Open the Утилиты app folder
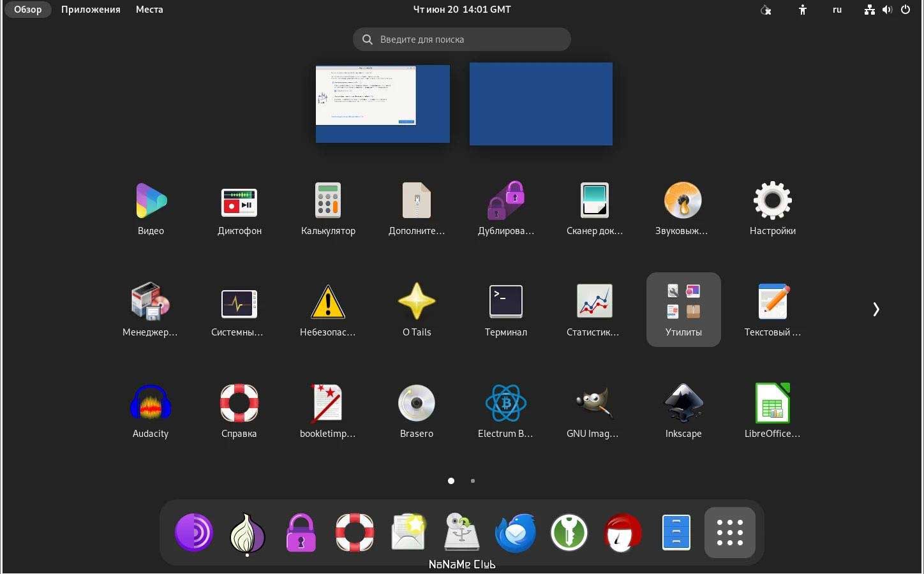This screenshot has height=574, width=924. pos(683,310)
